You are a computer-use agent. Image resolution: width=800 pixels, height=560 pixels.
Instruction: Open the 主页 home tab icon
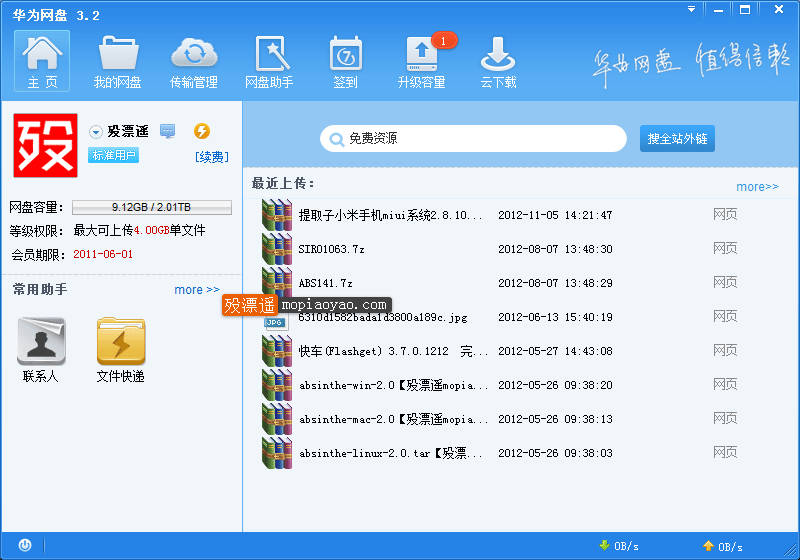point(42,60)
